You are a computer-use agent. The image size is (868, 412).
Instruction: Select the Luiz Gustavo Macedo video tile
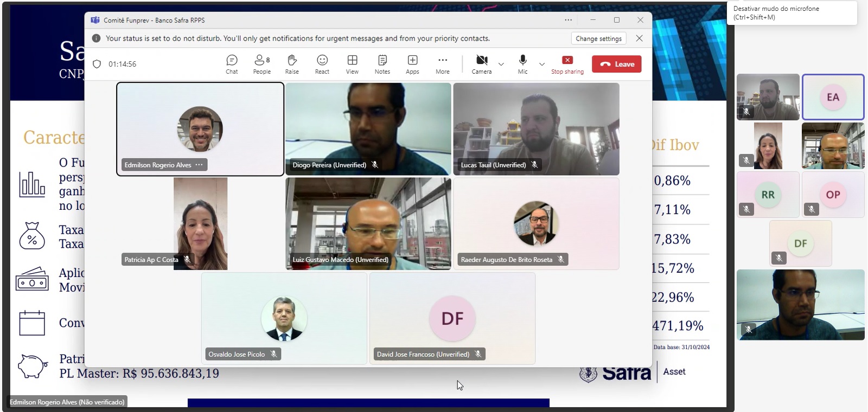(368, 222)
